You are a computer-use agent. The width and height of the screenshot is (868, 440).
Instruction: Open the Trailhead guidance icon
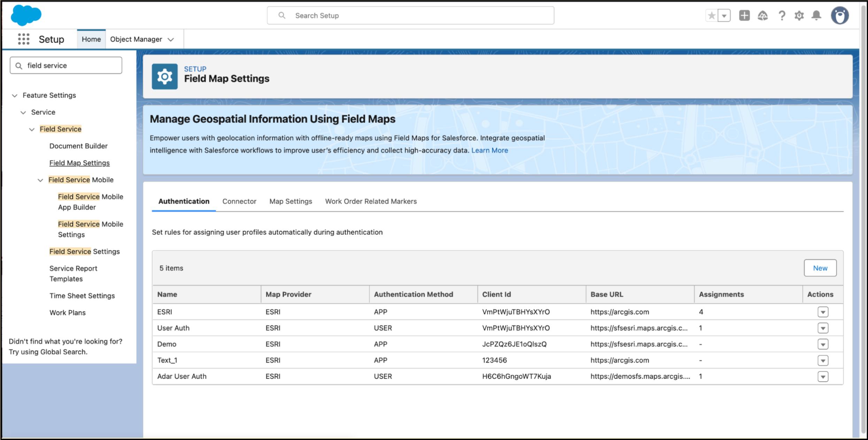click(763, 16)
